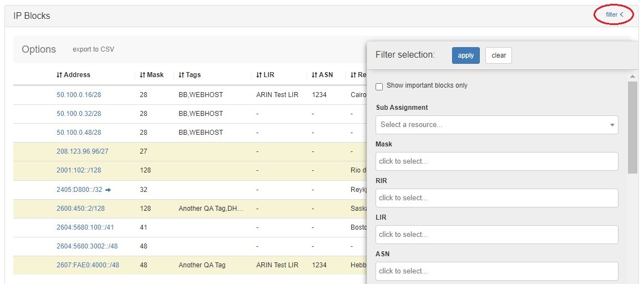Click the filter panel vertical scrollbar
644x284 pixels.
(x=632, y=128)
